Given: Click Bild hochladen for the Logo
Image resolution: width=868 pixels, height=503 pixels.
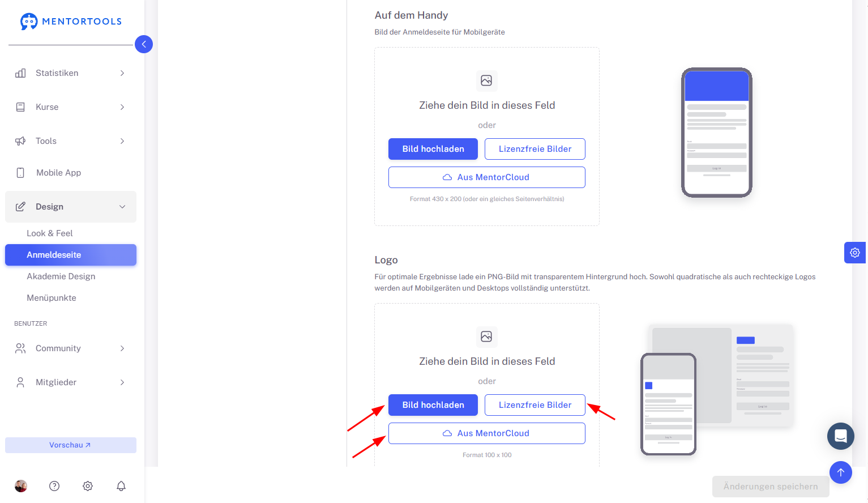Looking at the screenshot, I should [x=433, y=405].
